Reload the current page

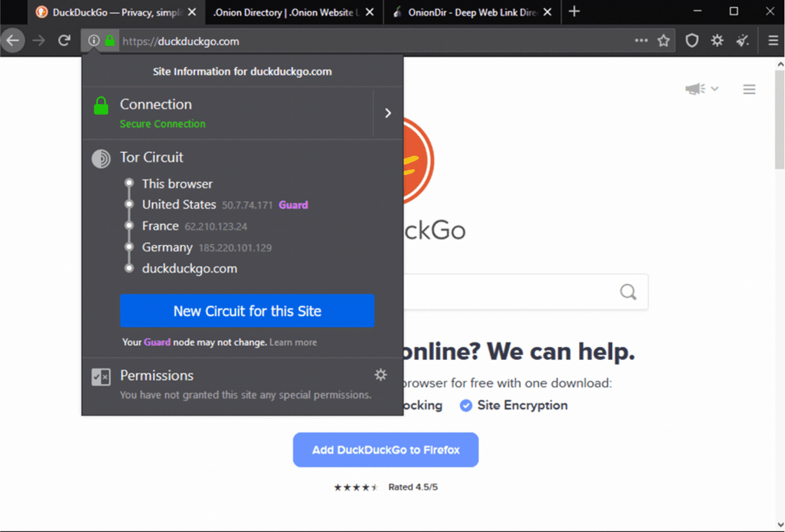(x=64, y=41)
